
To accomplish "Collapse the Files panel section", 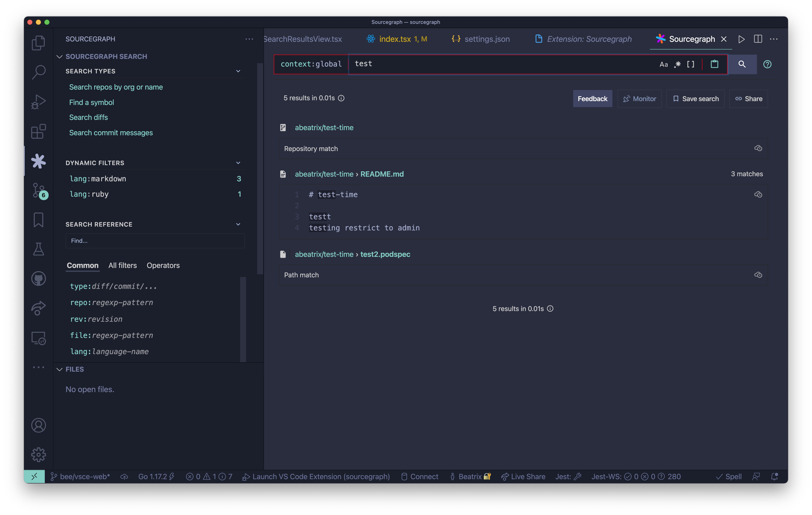I will pos(60,369).
